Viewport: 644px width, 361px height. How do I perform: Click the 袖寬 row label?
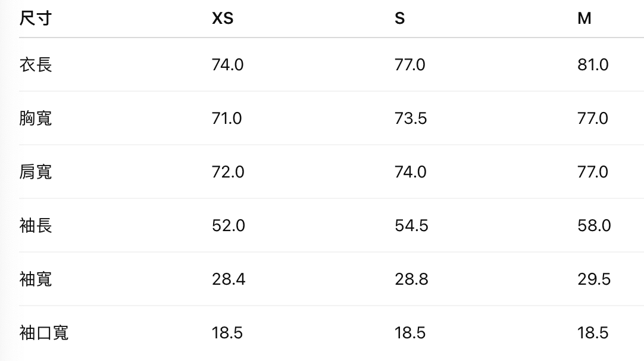(36, 279)
